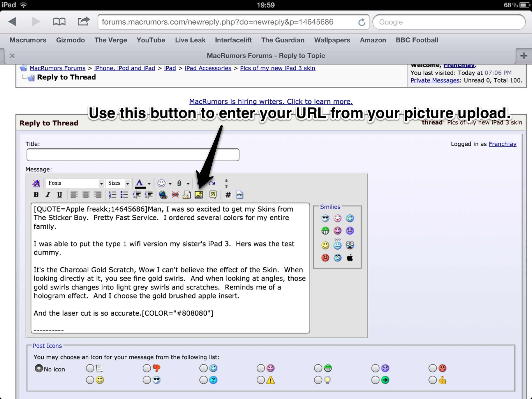Toggle bold text formatting

coord(36,195)
